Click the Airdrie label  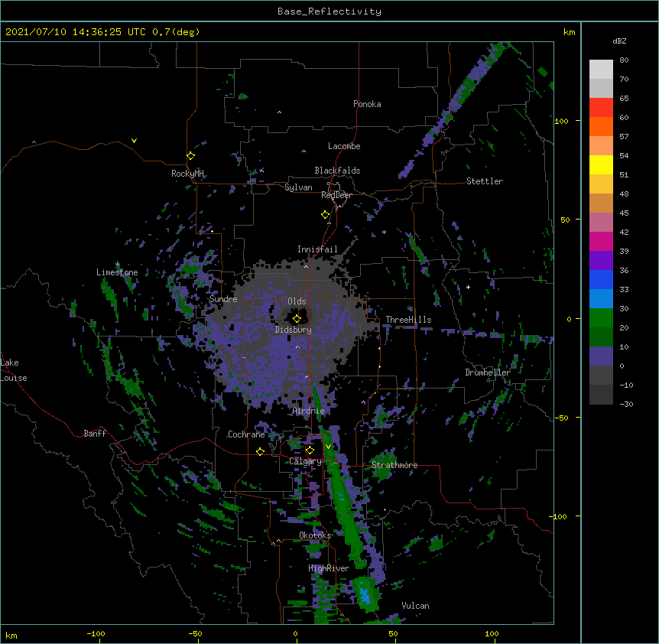click(308, 411)
